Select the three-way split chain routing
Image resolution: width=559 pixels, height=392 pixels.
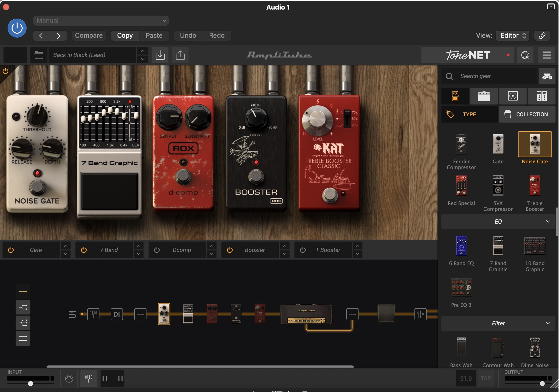coord(23,323)
